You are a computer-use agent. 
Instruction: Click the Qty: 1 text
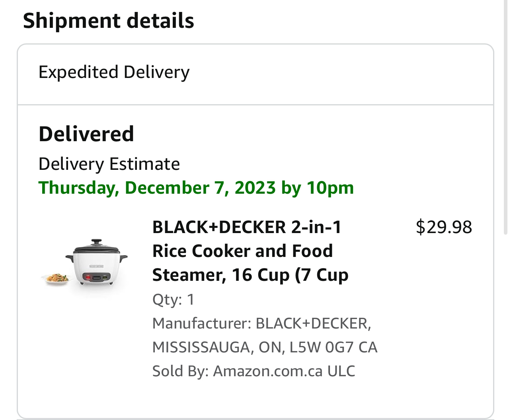(173, 299)
